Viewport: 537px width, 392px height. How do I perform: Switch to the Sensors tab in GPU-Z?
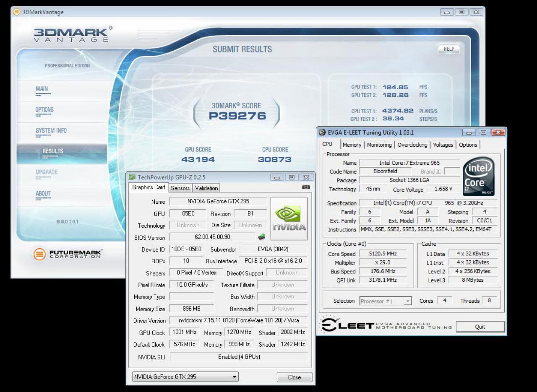click(x=180, y=188)
